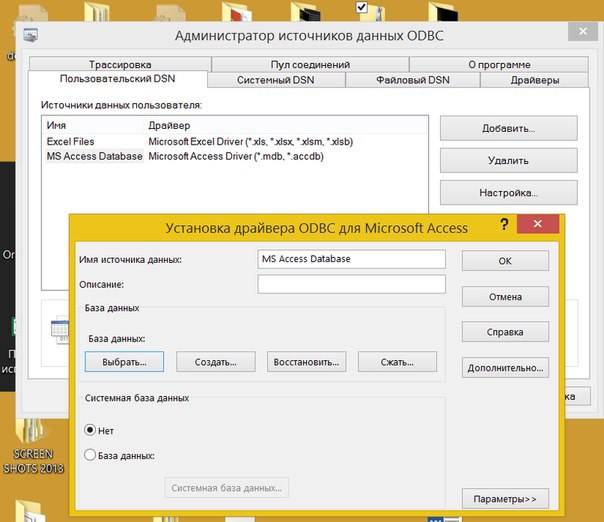Select the База данных radio button
Image resolution: width=604 pixels, height=522 pixels.
point(90,455)
